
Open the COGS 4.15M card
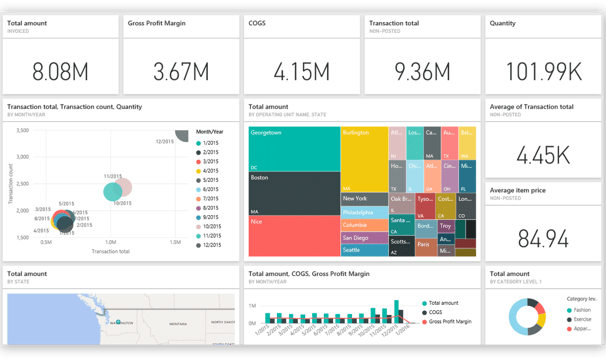pos(302,55)
